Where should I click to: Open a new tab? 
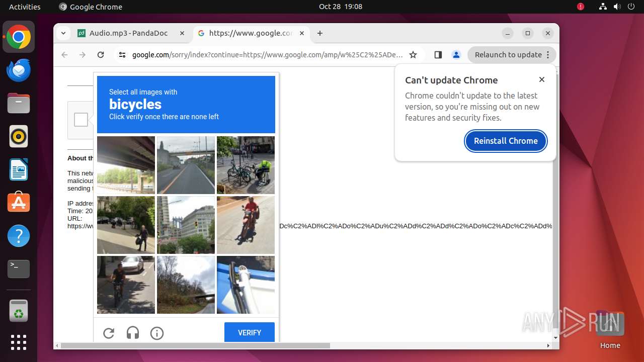pos(320,33)
